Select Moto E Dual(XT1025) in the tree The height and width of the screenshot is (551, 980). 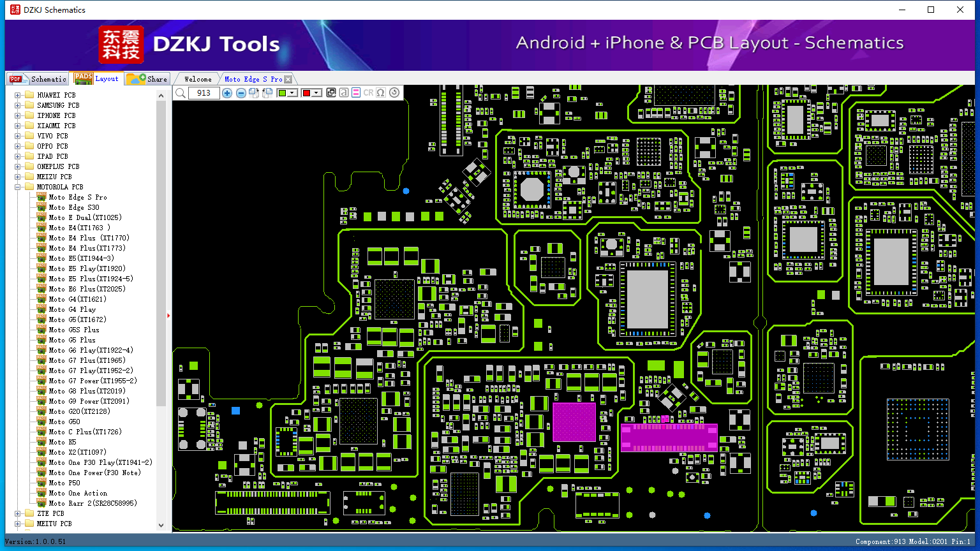coord(85,217)
